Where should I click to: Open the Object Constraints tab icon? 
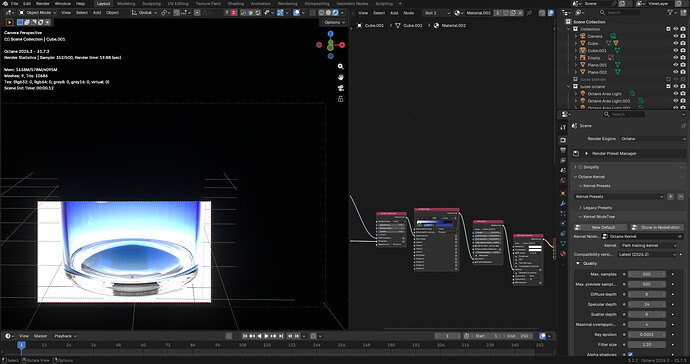(x=563, y=234)
